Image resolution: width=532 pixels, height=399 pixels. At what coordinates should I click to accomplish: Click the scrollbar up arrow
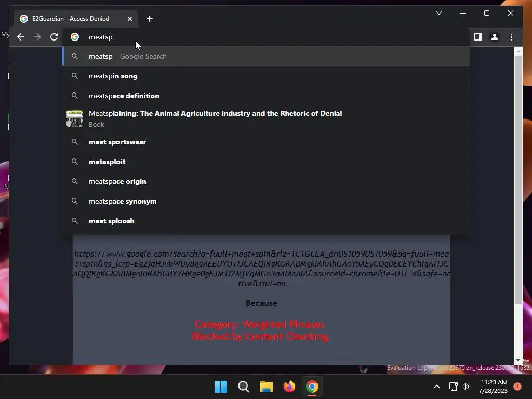coord(518,51)
